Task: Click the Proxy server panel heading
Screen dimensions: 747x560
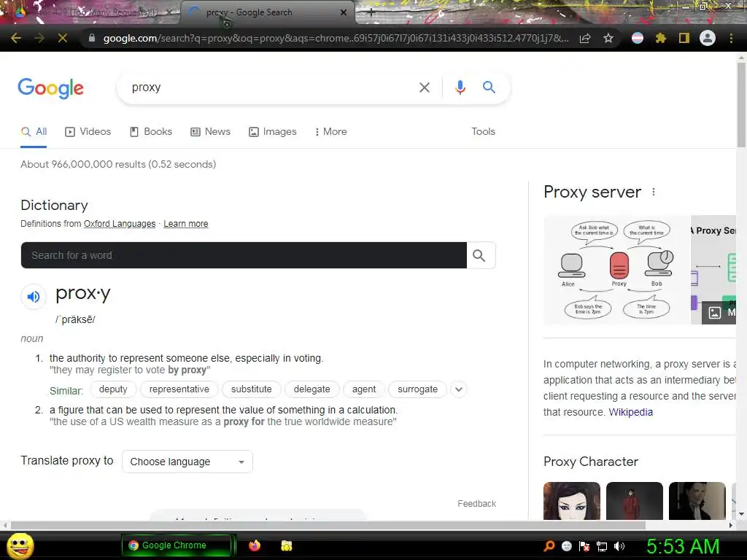Action: [x=592, y=192]
